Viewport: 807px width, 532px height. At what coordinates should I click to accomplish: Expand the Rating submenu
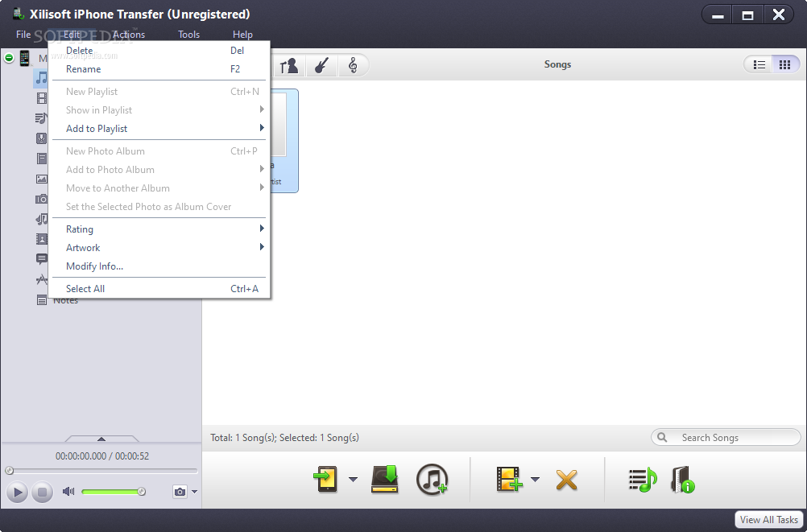point(159,229)
